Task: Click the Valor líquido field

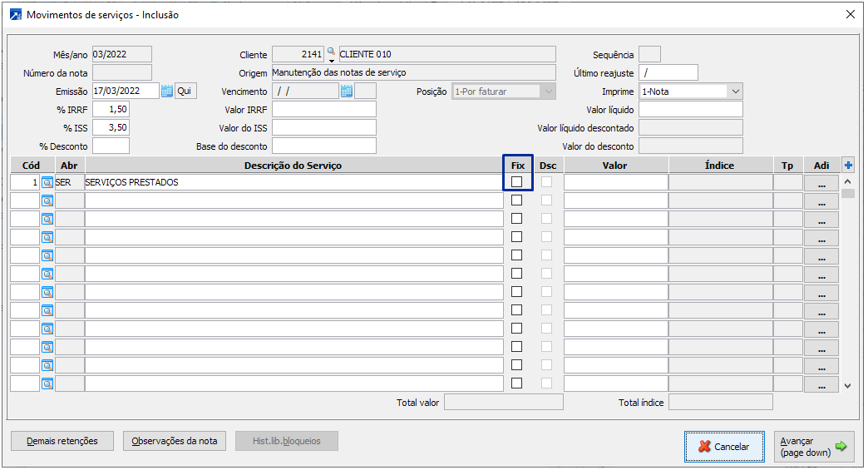Action: coord(690,109)
